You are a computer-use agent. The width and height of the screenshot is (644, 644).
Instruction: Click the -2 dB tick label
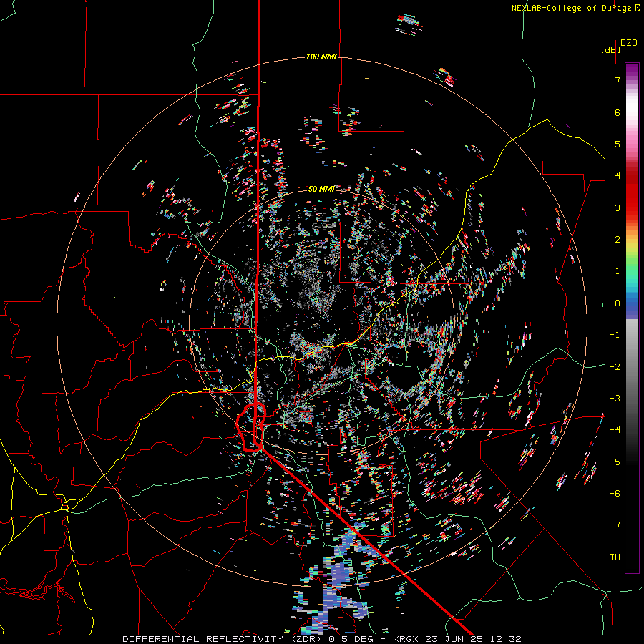pos(615,366)
